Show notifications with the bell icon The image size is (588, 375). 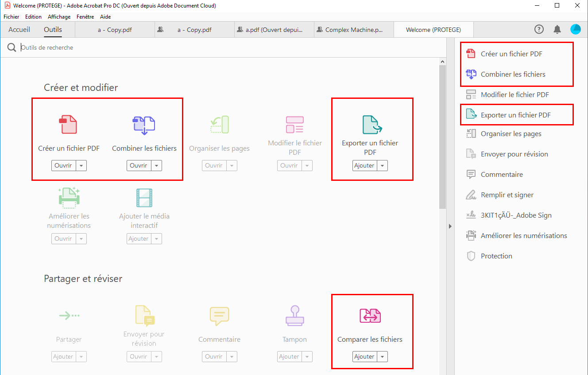click(x=557, y=29)
